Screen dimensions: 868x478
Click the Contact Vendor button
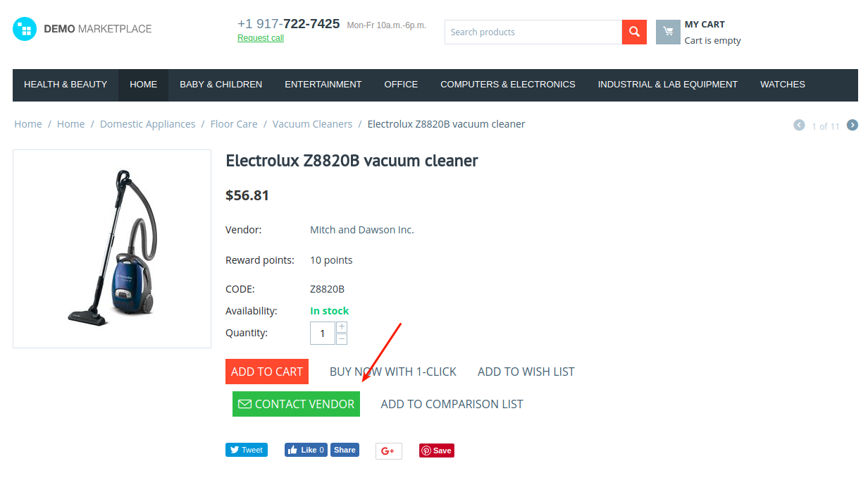point(296,404)
